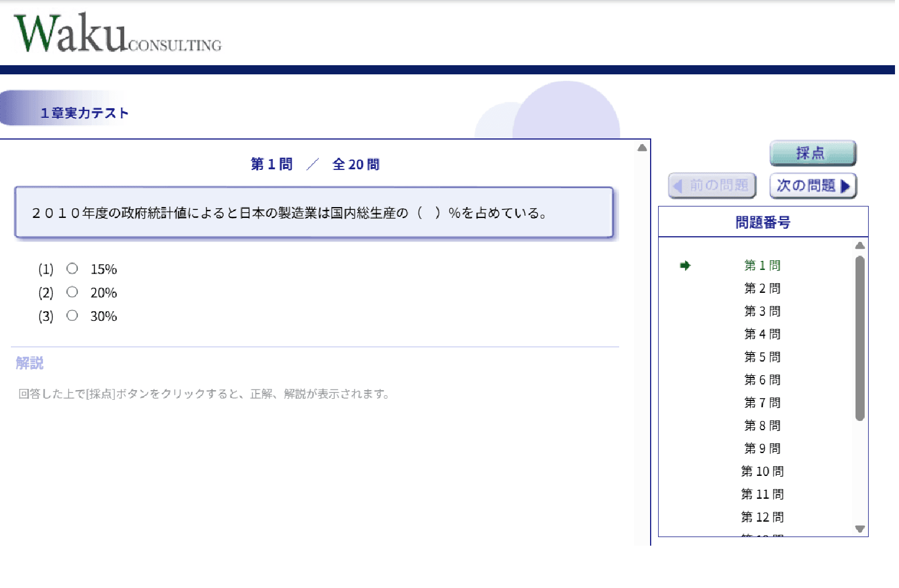The height and width of the screenshot is (588, 899).
Task: Click the 15% option label text
Action: (x=104, y=269)
